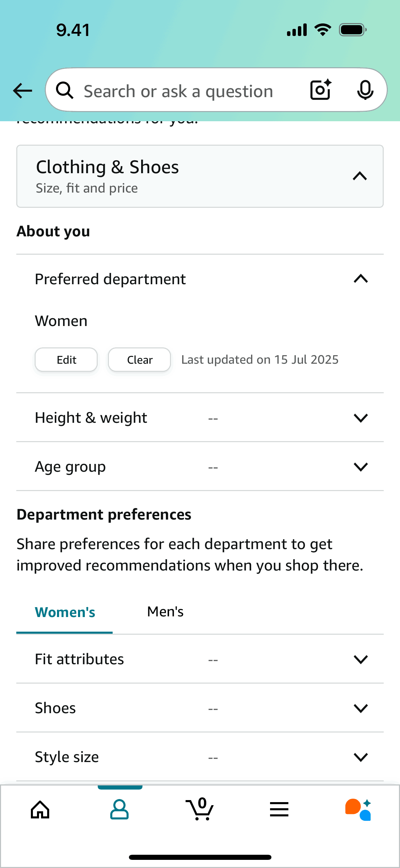The height and width of the screenshot is (868, 400).
Task: Select the Women's tab
Action: pos(65,612)
